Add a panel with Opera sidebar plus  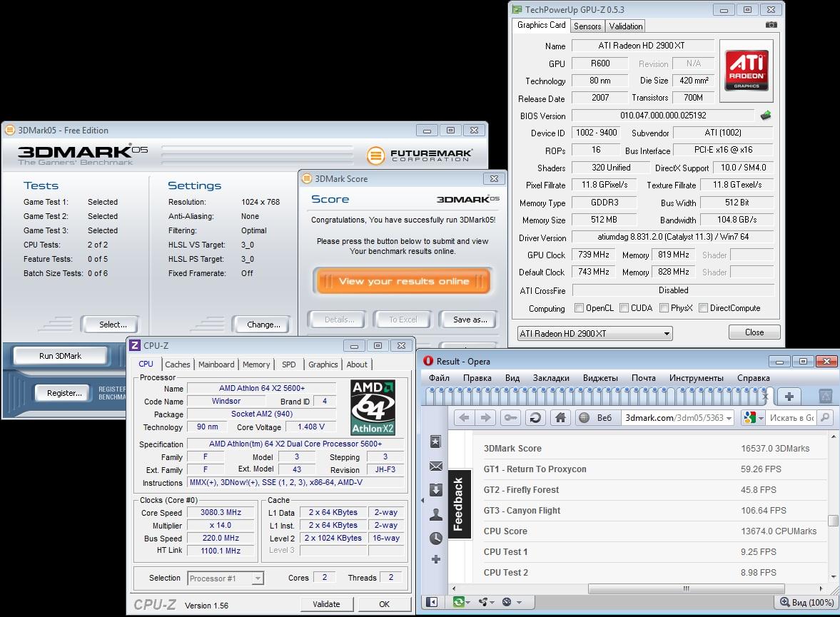(436, 559)
